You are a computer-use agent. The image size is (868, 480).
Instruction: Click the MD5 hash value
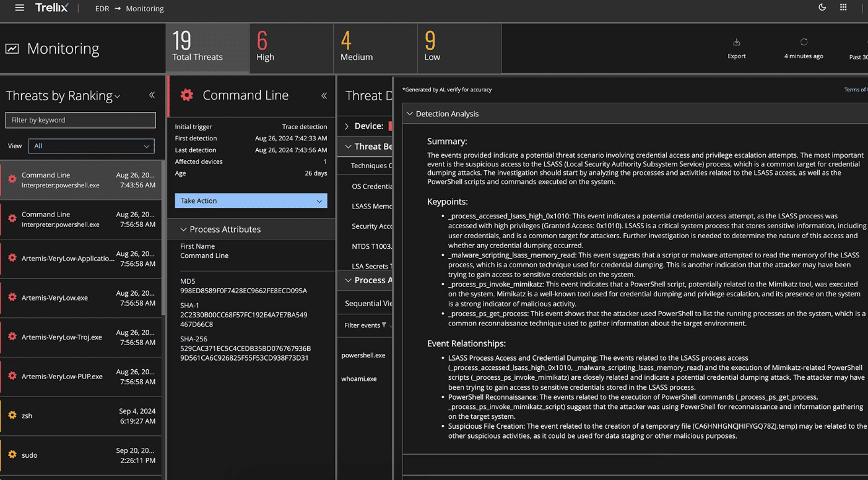click(x=243, y=291)
